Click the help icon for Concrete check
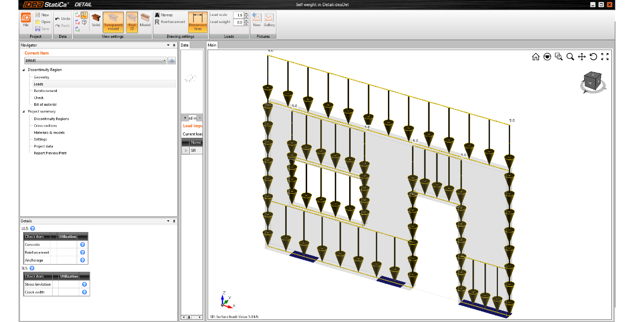The image size is (644, 322). [82, 245]
